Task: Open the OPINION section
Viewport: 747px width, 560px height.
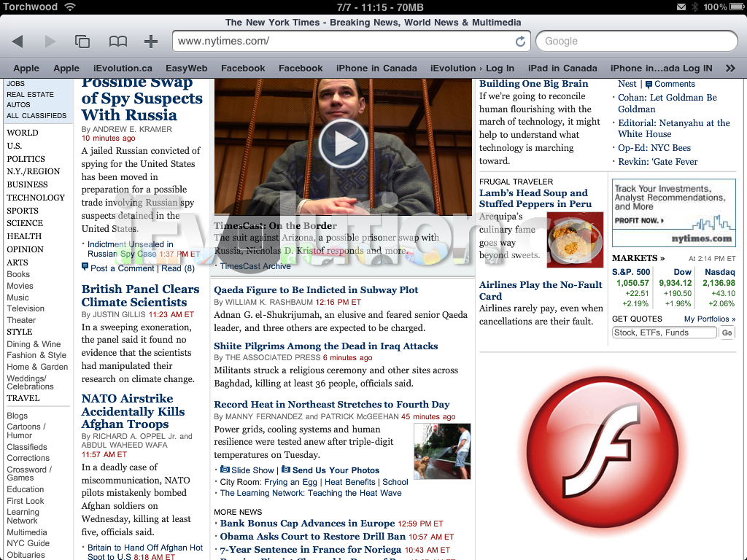Action: tap(25, 249)
